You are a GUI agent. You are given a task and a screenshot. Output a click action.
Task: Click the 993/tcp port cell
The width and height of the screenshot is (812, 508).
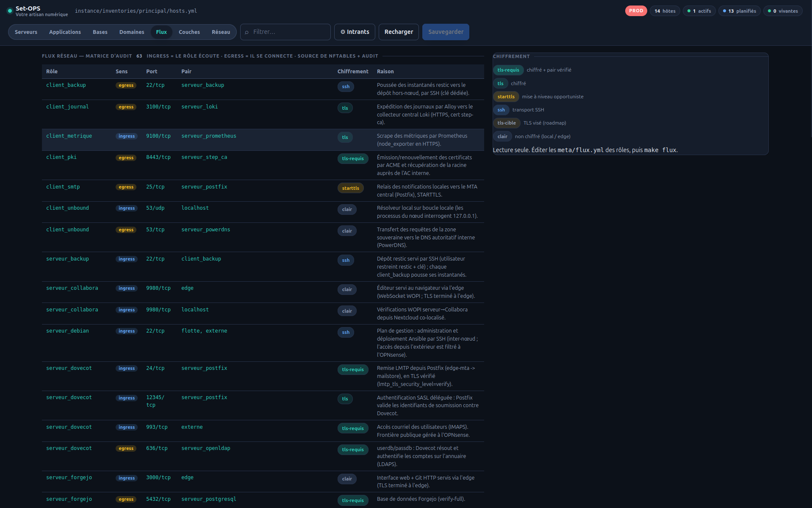pyautogui.click(x=157, y=427)
